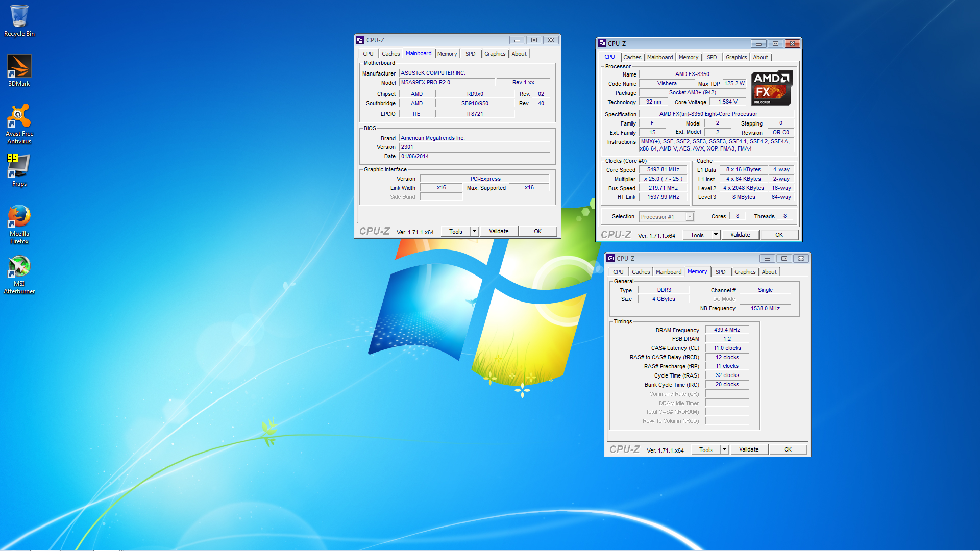This screenshot has height=551, width=980.
Task: Open Graphics tab in Mainboard window
Action: (495, 54)
